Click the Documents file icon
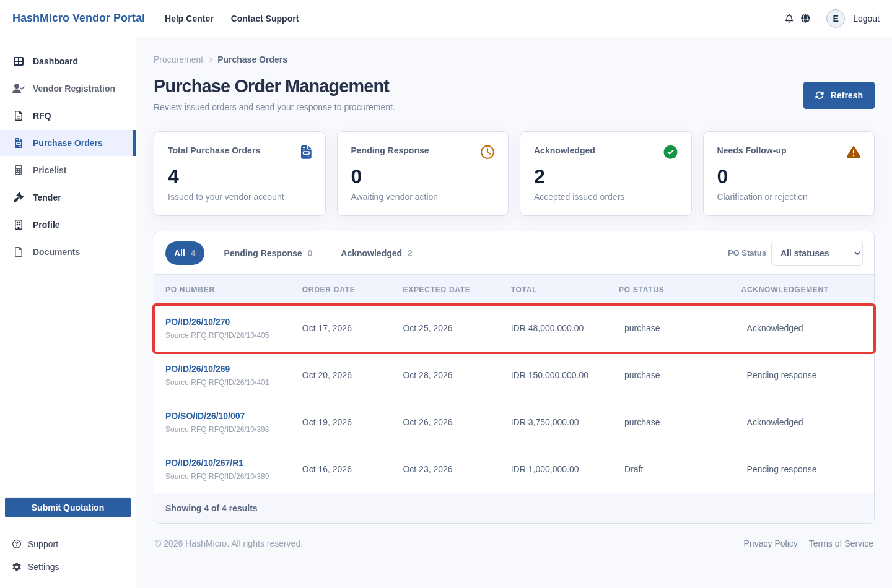 (x=19, y=252)
